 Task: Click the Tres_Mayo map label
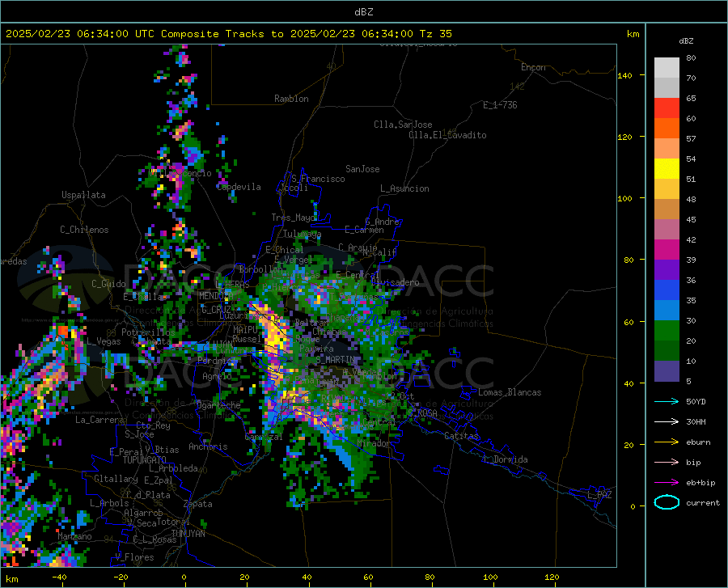click(x=294, y=218)
